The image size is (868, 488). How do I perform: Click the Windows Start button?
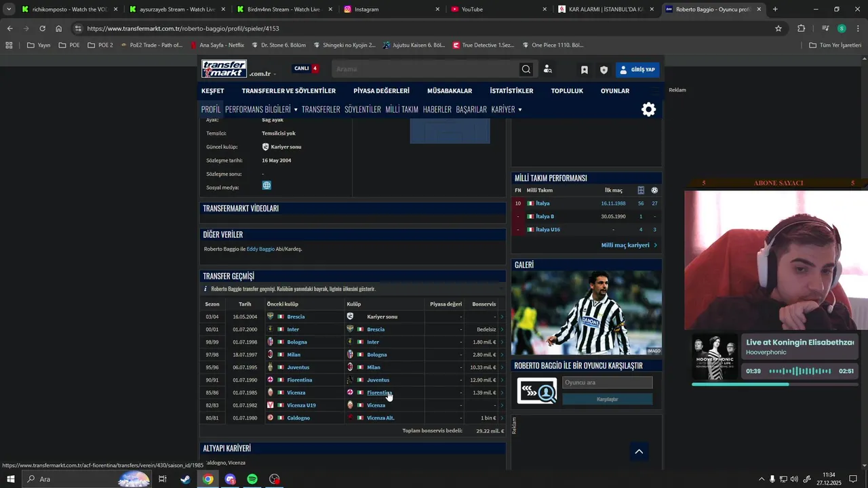click(10, 479)
